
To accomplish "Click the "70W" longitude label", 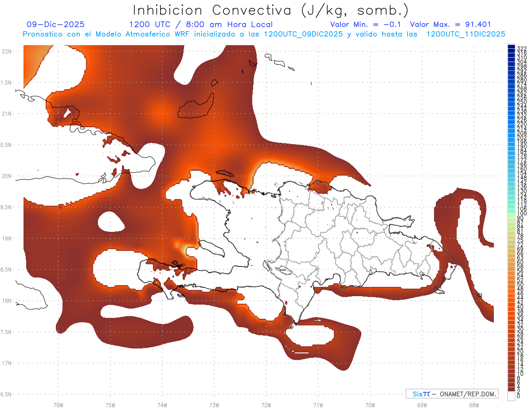I will coord(370,405).
